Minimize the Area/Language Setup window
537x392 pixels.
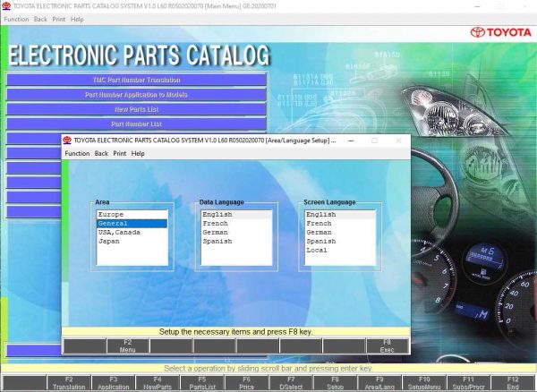click(351, 141)
